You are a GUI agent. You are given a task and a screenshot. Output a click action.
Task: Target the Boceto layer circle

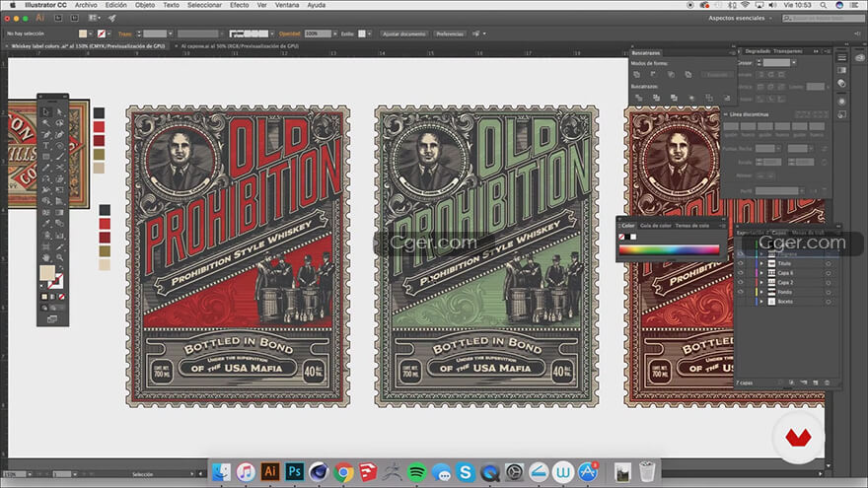pos(829,302)
